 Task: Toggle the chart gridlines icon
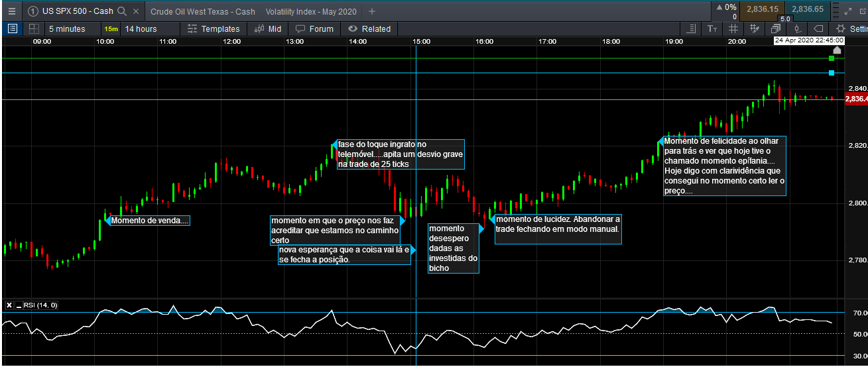(733, 28)
